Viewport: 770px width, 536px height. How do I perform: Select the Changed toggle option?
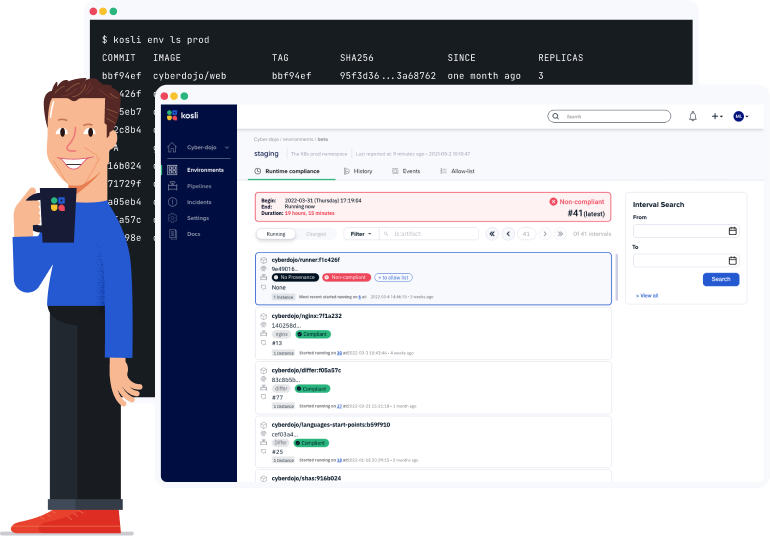point(316,234)
